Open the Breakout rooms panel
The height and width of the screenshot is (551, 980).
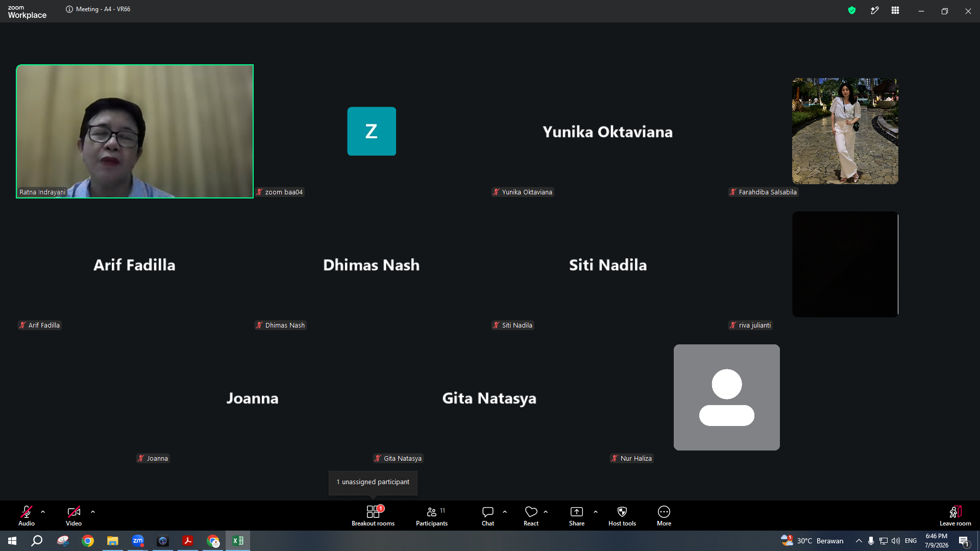click(373, 515)
